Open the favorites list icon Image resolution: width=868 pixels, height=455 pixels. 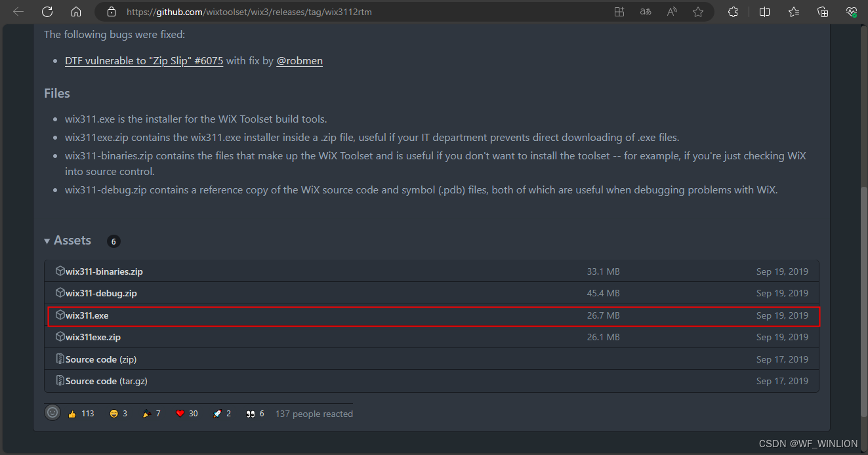(794, 12)
